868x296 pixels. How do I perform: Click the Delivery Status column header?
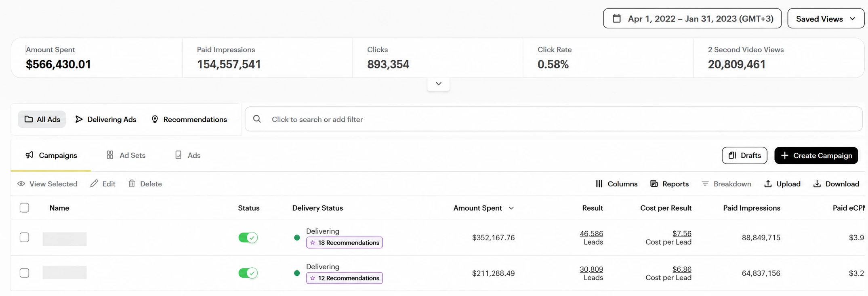317,208
